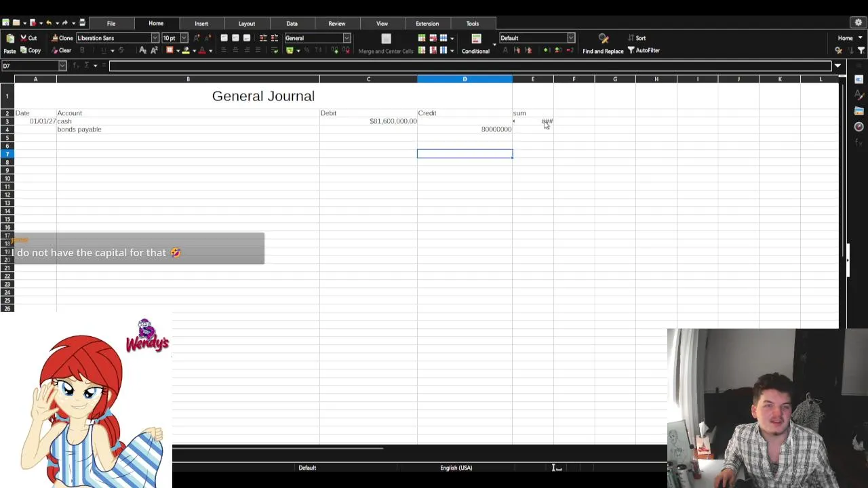Click the Superscript icon
The height and width of the screenshot is (488, 868).
pyautogui.click(x=154, y=50)
